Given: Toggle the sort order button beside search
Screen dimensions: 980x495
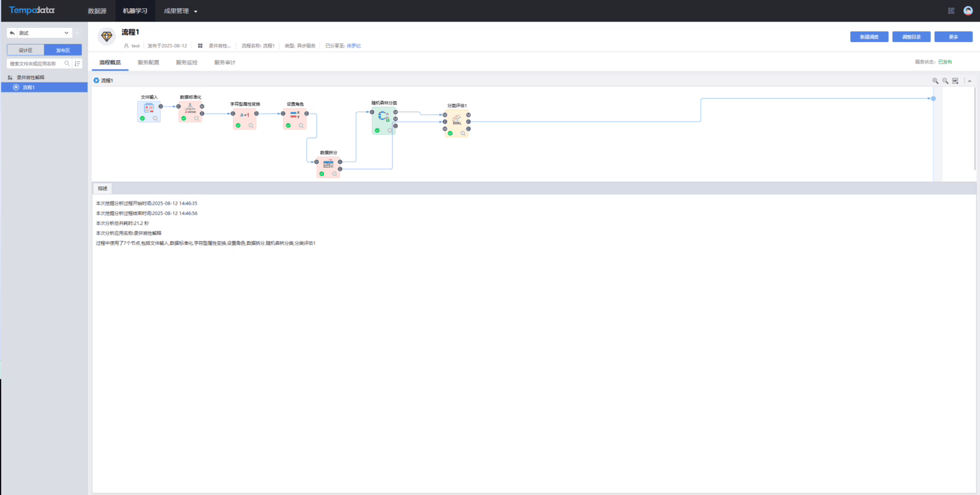Looking at the screenshot, I should coord(78,63).
